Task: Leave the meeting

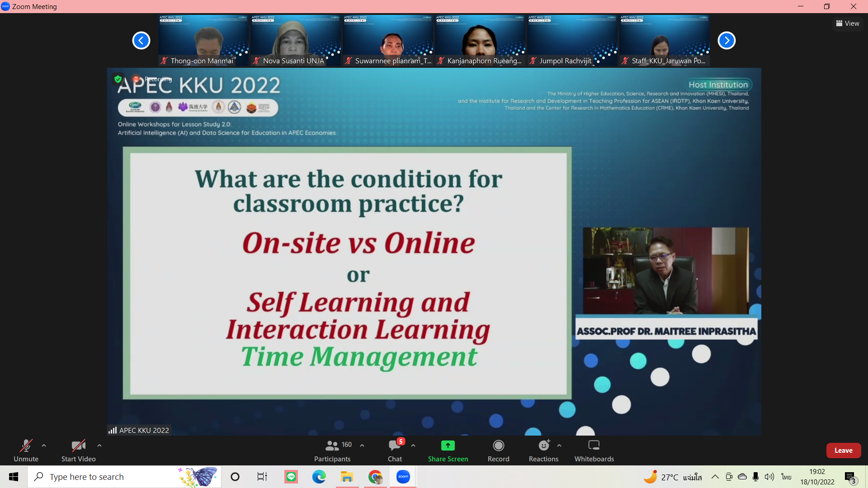Action: pos(843,450)
